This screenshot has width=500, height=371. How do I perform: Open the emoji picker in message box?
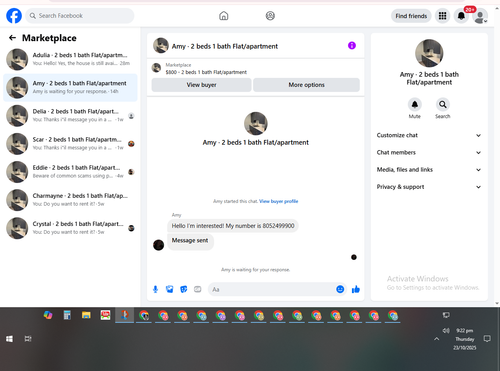pos(340,289)
